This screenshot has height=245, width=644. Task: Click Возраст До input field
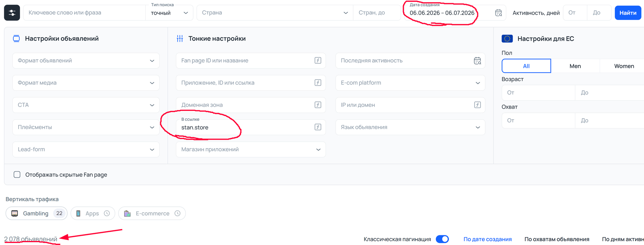click(610, 93)
